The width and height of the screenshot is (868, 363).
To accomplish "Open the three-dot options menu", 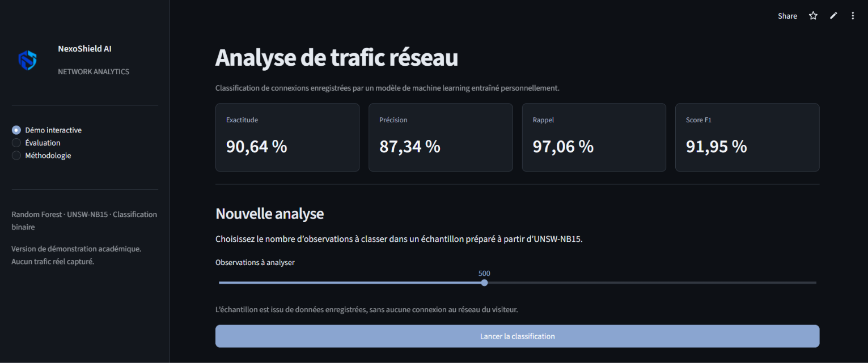I will click(853, 16).
